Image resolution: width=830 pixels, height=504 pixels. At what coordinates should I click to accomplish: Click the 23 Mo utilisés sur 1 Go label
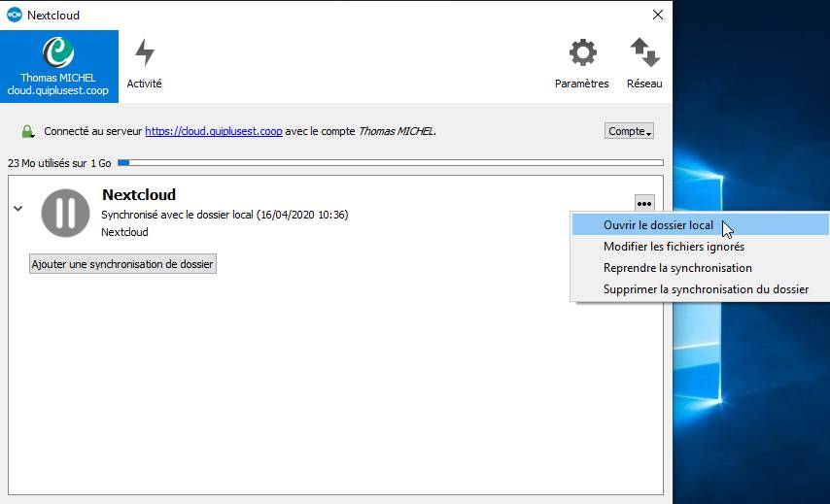point(59,163)
